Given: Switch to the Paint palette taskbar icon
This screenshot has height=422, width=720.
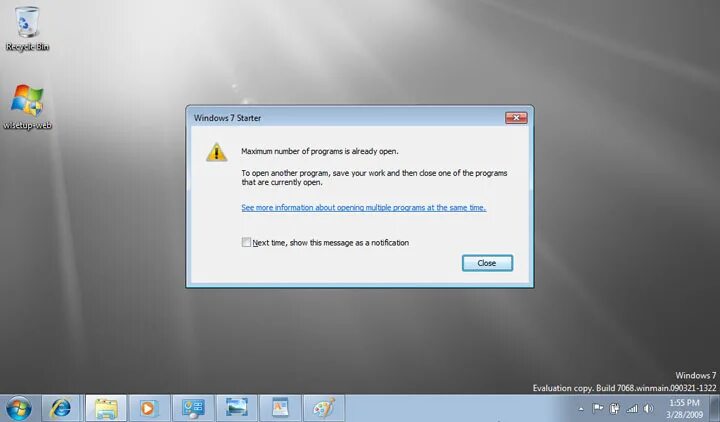Looking at the screenshot, I should tap(324, 408).
